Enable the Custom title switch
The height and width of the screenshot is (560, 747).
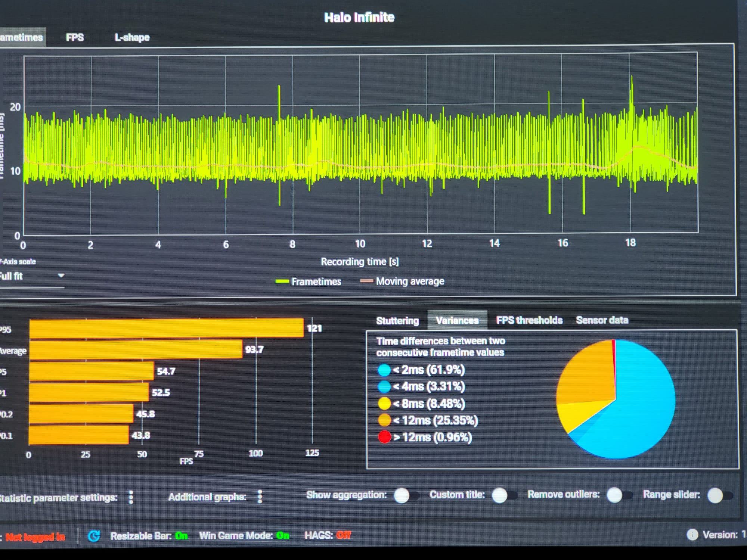504,495
